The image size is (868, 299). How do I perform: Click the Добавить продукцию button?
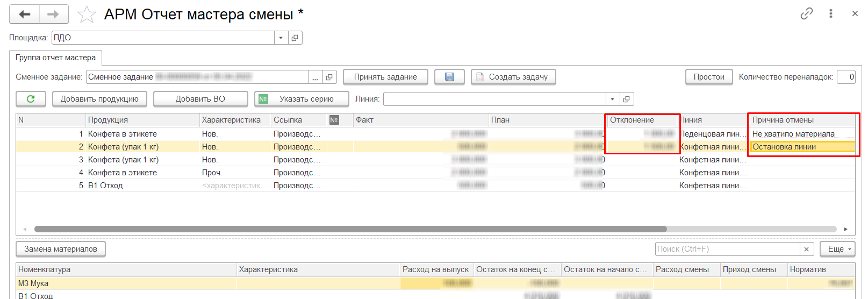pyautogui.click(x=99, y=99)
